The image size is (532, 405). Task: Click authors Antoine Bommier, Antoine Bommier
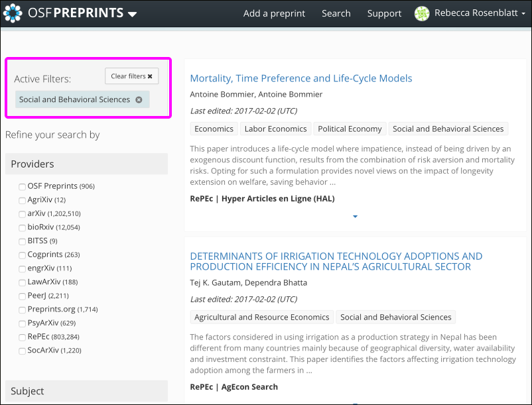(256, 94)
